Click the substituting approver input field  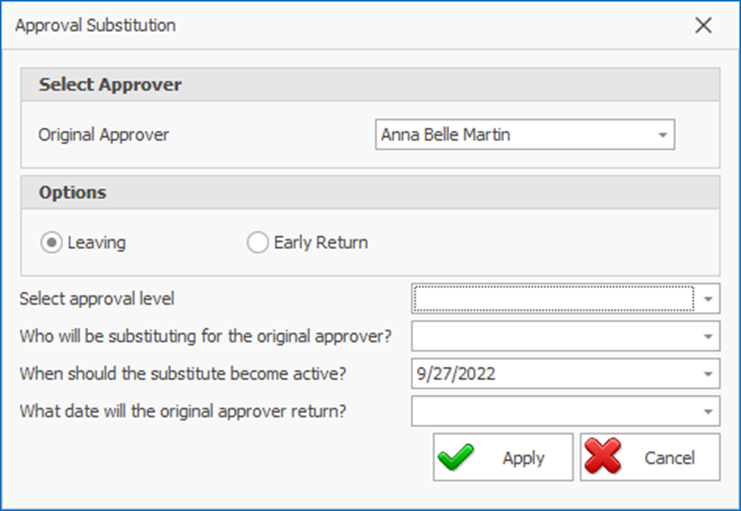554,336
